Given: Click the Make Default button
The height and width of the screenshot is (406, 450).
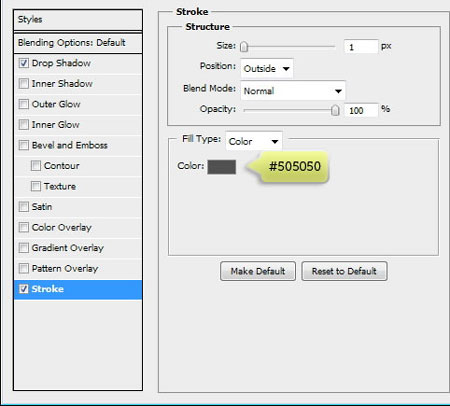Looking at the screenshot, I should point(258,271).
